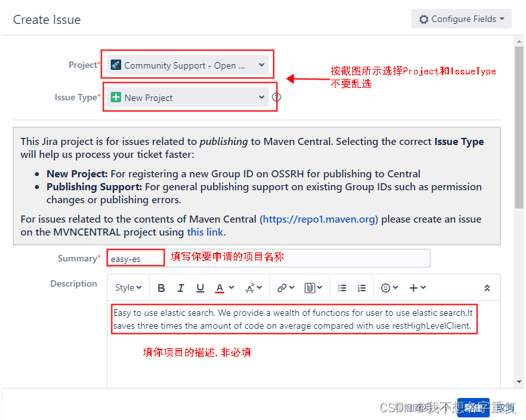Expand the link options dropdown arrow

[292, 287]
